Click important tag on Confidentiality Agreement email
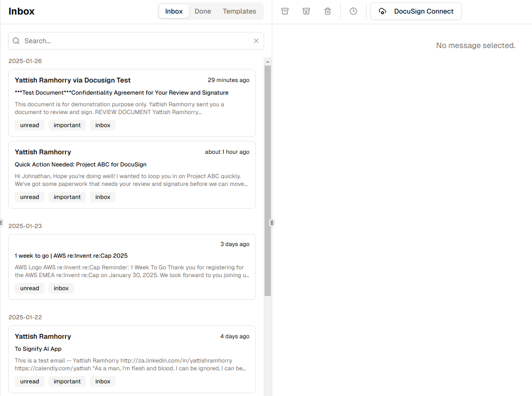 point(67,125)
